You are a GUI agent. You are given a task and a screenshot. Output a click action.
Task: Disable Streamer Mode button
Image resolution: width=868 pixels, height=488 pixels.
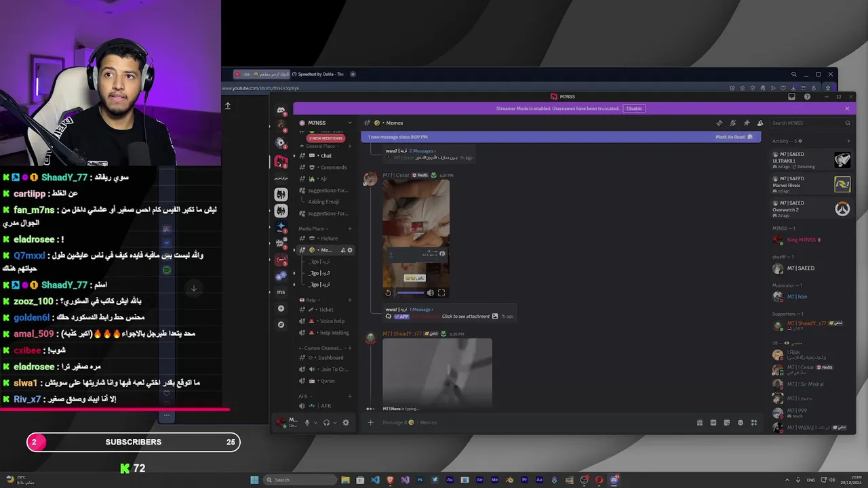point(634,108)
